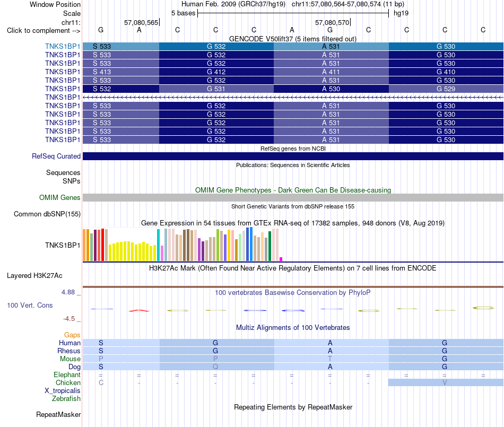Click the 'Click to complement -->' label

44,31
